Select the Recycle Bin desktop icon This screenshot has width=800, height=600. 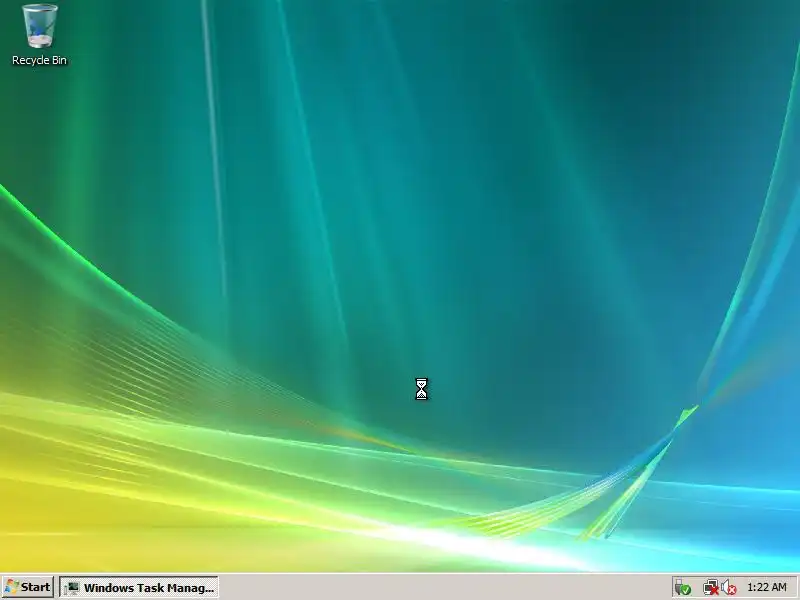click(39, 35)
